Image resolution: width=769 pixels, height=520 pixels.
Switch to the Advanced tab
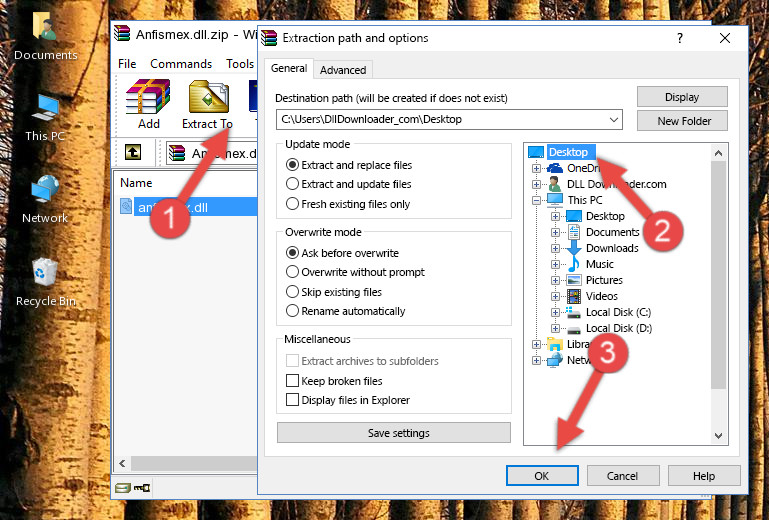(x=343, y=70)
